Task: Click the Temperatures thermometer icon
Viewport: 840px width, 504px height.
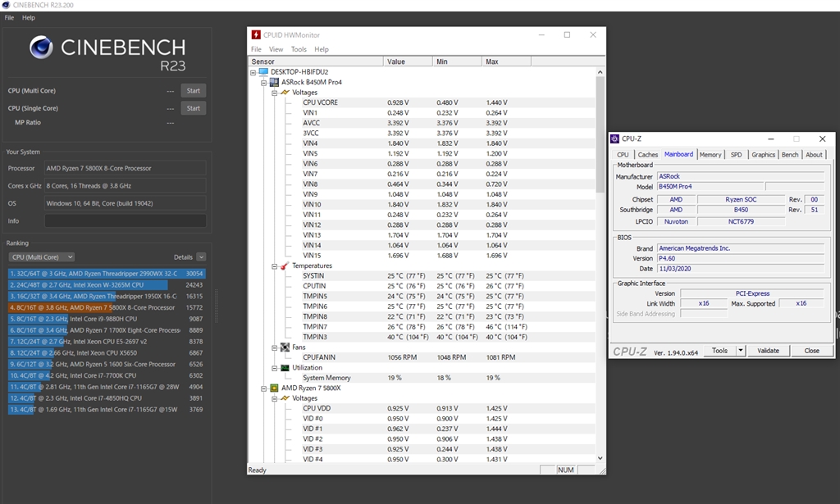Action: point(284,266)
